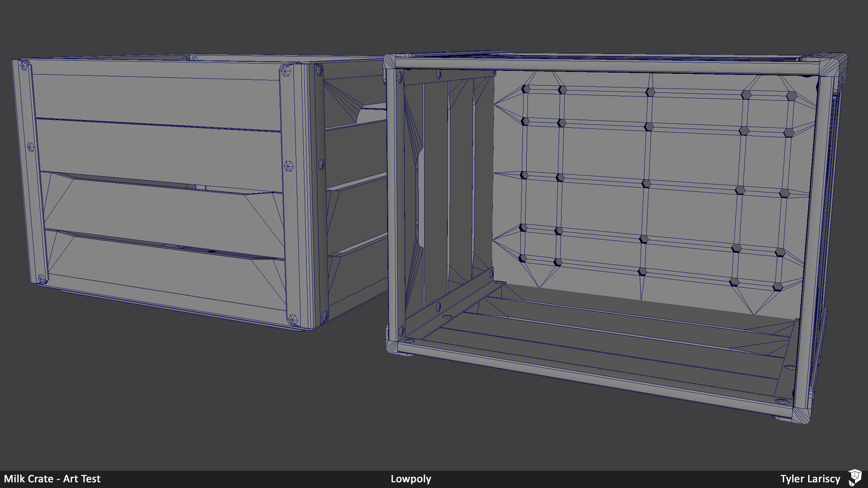Click the "Milk Crate - Art Test" caption
Viewport: 868px width, 488px height.
coord(52,479)
